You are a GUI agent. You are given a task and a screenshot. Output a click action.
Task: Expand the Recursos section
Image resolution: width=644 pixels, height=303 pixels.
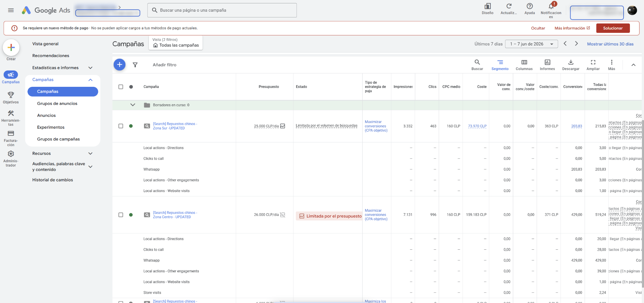[90, 154]
